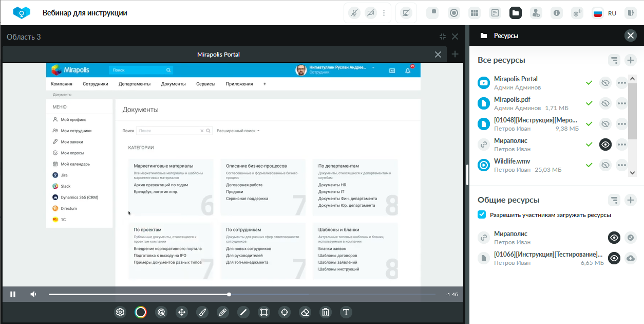Change the language from RU
This screenshot has height=324, width=644.
tap(604, 13)
